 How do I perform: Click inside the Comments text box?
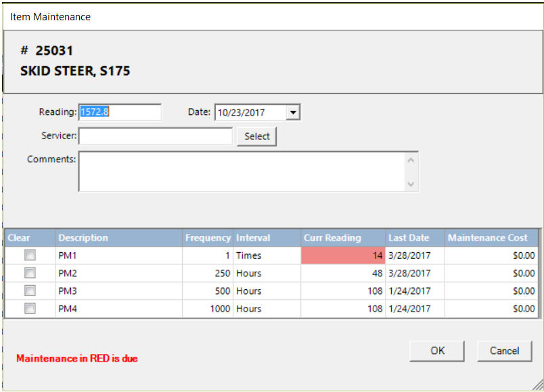(244, 172)
